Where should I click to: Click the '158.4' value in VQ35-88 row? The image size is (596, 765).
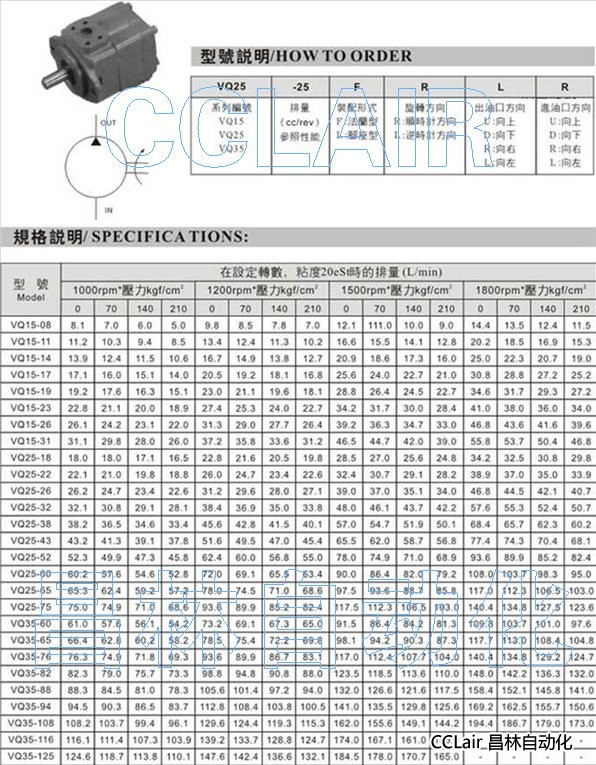(x=480, y=690)
